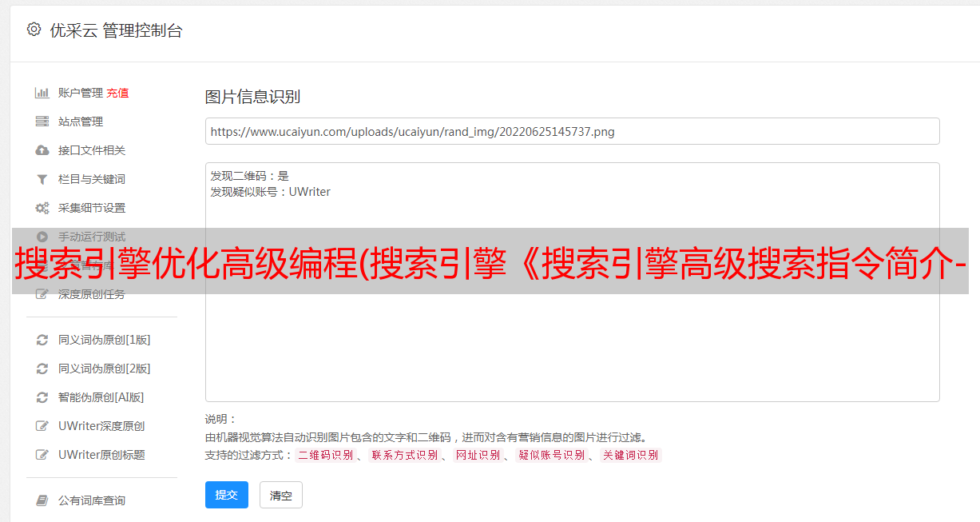The image size is (980, 522).
Task: Open 手动运行测试 menu item
Action: click(x=92, y=237)
